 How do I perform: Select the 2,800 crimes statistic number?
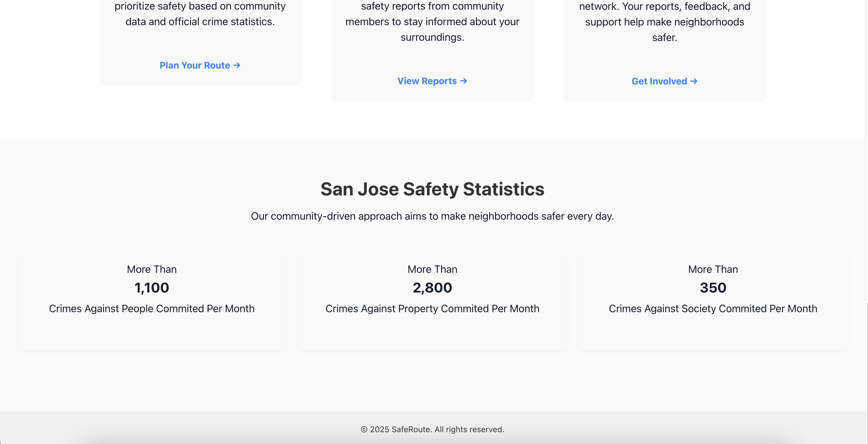point(432,288)
